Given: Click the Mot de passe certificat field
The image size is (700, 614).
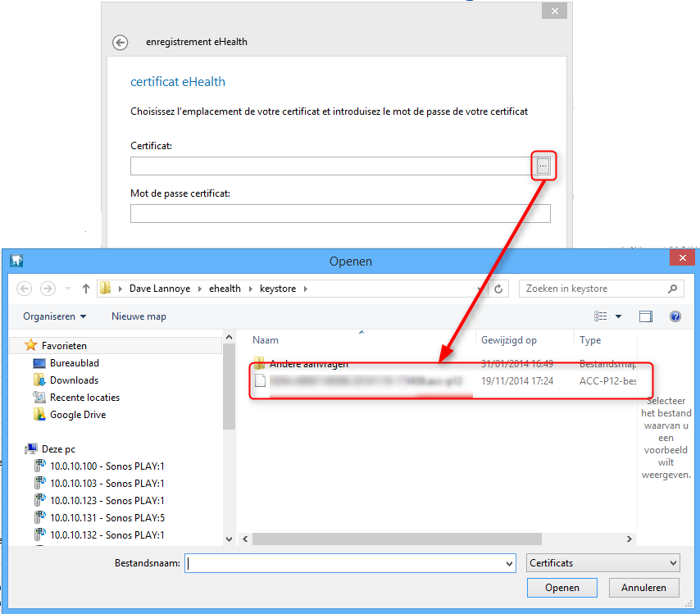Looking at the screenshot, I should pyautogui.click(x=340, y=214).
